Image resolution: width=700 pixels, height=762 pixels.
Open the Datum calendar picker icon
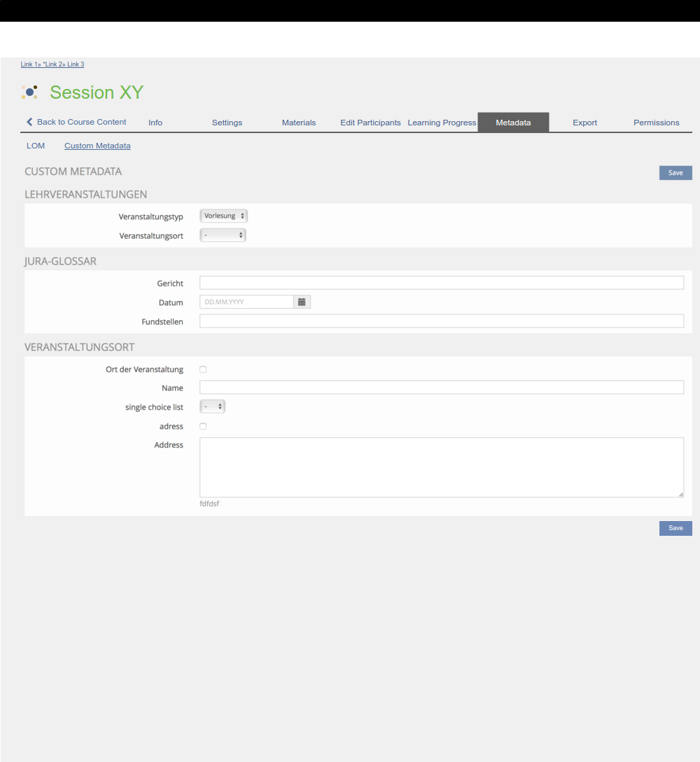click(x=302, y=302)
